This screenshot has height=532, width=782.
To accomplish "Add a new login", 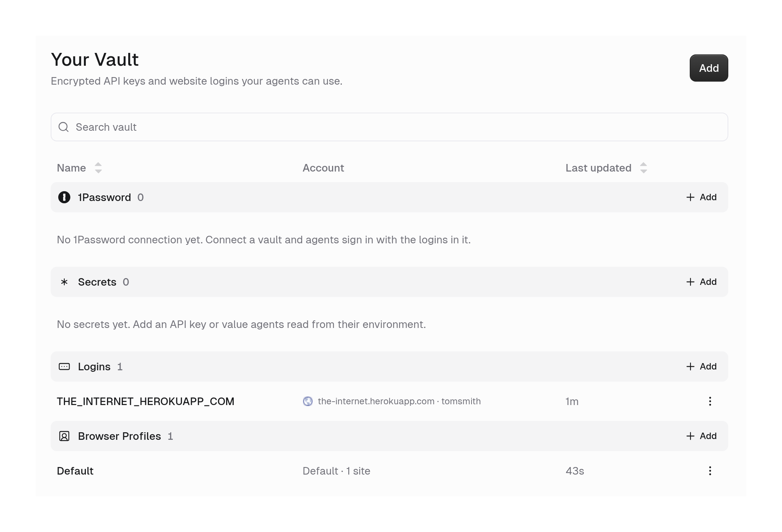I will 701,367.
